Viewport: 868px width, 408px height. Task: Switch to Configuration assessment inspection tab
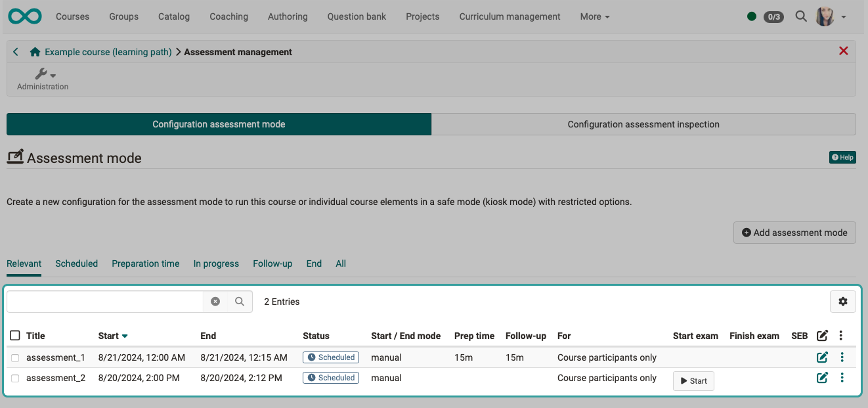[643, 124]
